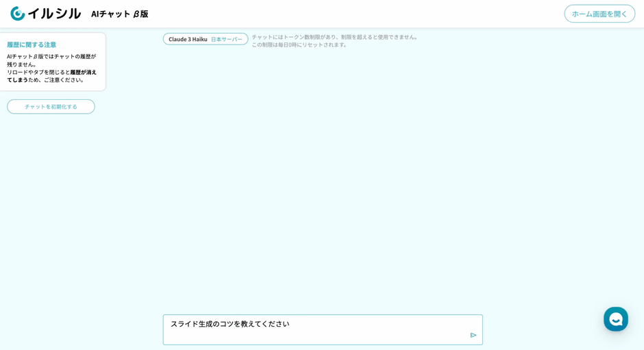This screenshot has height=350, width=644.
Task: Place cursor in typed スライド生成 text
Action: tap(230, 324)
